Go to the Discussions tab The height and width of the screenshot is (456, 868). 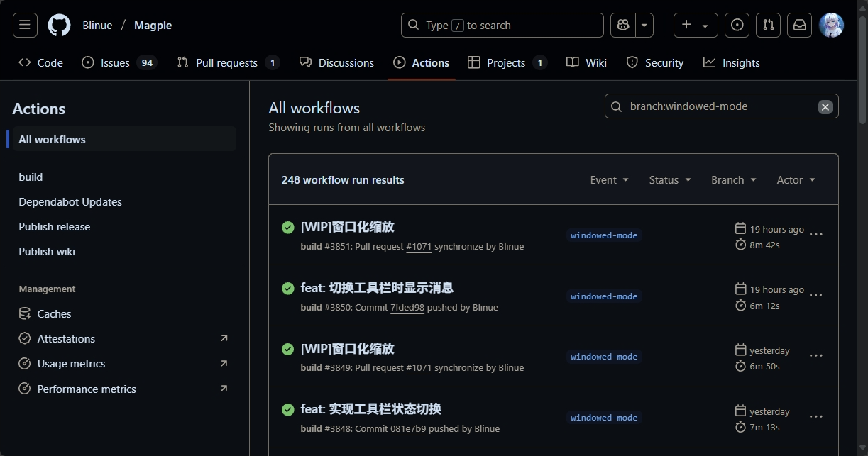tap(336, 63)
